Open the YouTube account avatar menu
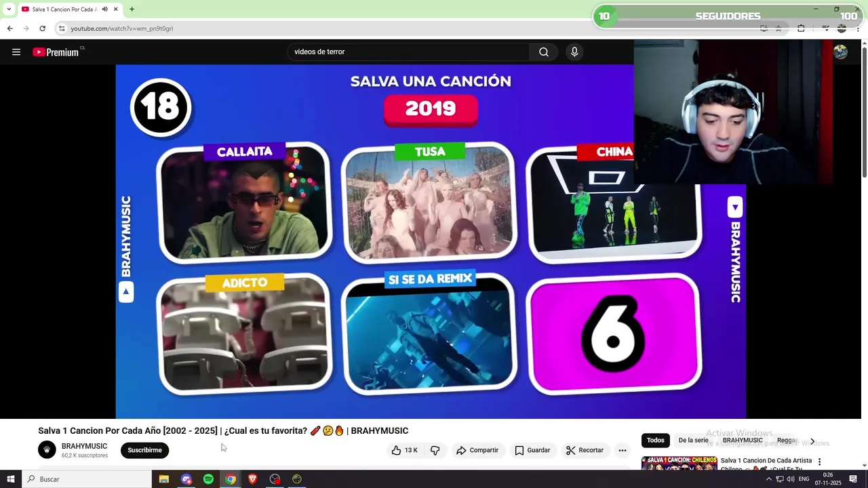 click(840, 52)
